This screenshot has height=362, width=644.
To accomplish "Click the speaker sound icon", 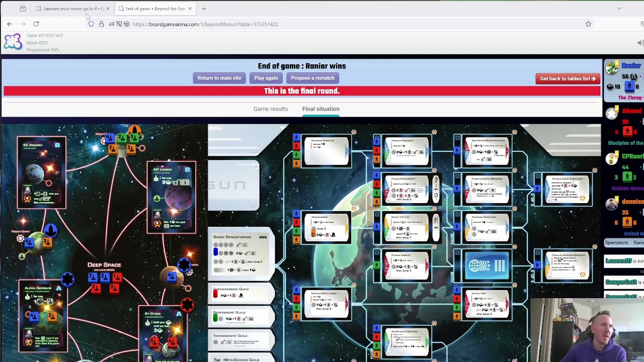I will (x=640, y=43).
